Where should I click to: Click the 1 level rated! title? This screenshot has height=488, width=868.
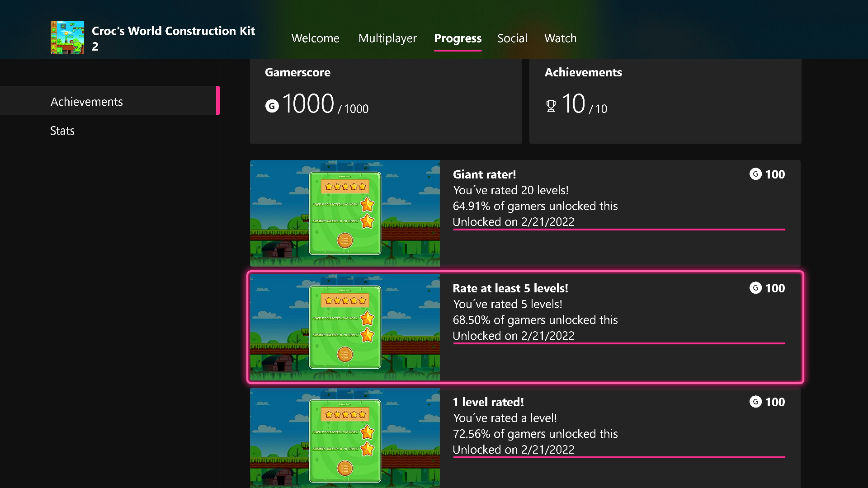[x=488, y=402]
